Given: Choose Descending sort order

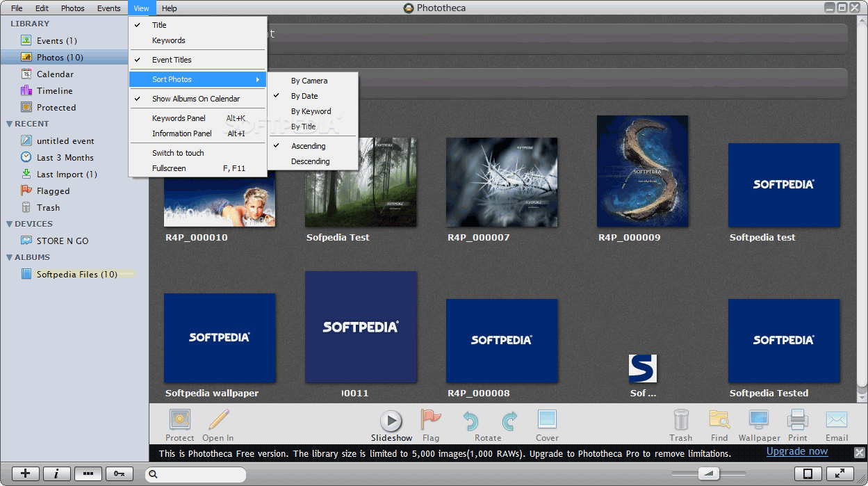Looking at the screenshot, I should pyautogui.click(x=312, y=161).
